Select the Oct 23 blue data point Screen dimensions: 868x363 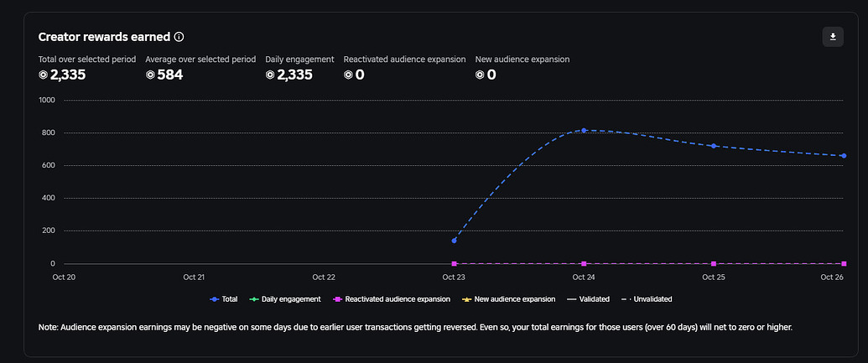pos(454,241)
